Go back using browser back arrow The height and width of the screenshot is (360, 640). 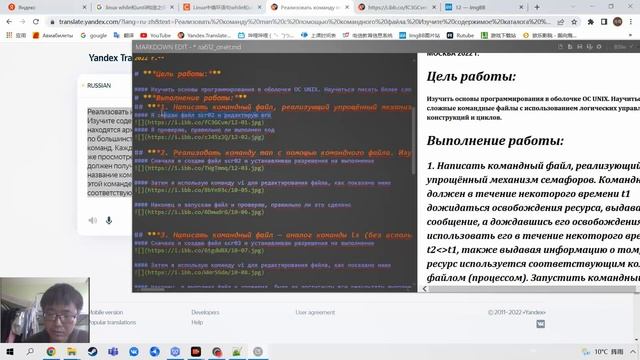click(9, 22)
